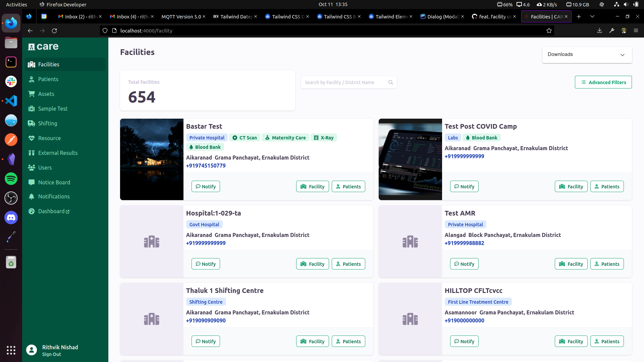Expand the Downloads dropdown

tap(587, 55)
